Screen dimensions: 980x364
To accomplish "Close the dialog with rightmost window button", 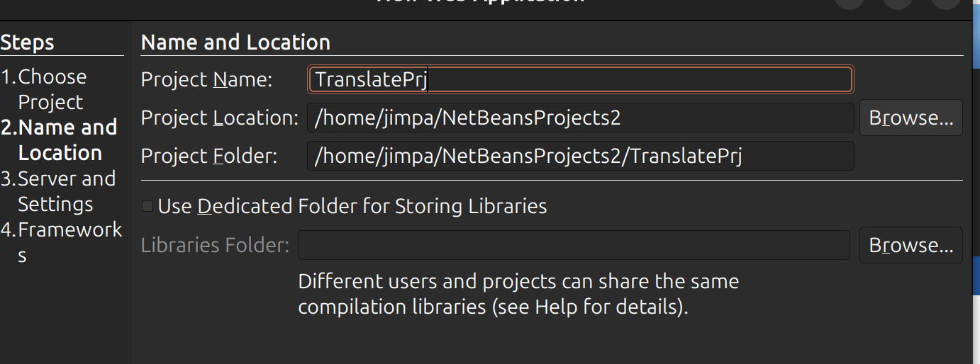I will click(x=945, y=2).
